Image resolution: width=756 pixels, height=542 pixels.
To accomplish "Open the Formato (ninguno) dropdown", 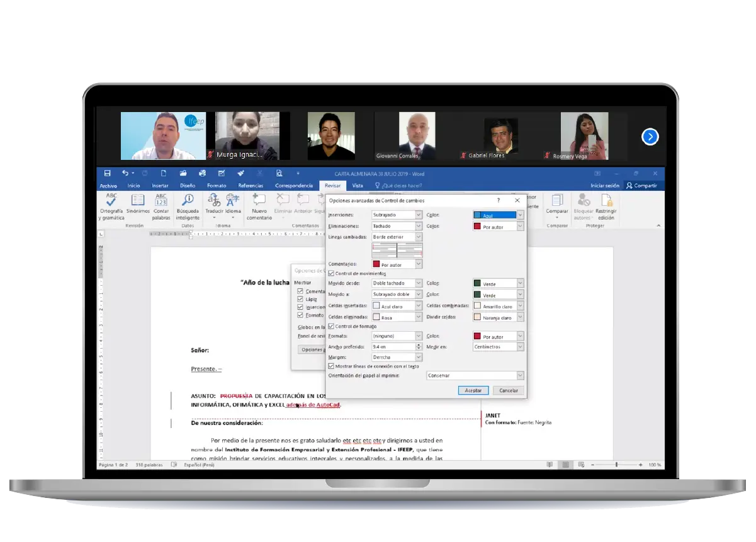I will 397,336.
